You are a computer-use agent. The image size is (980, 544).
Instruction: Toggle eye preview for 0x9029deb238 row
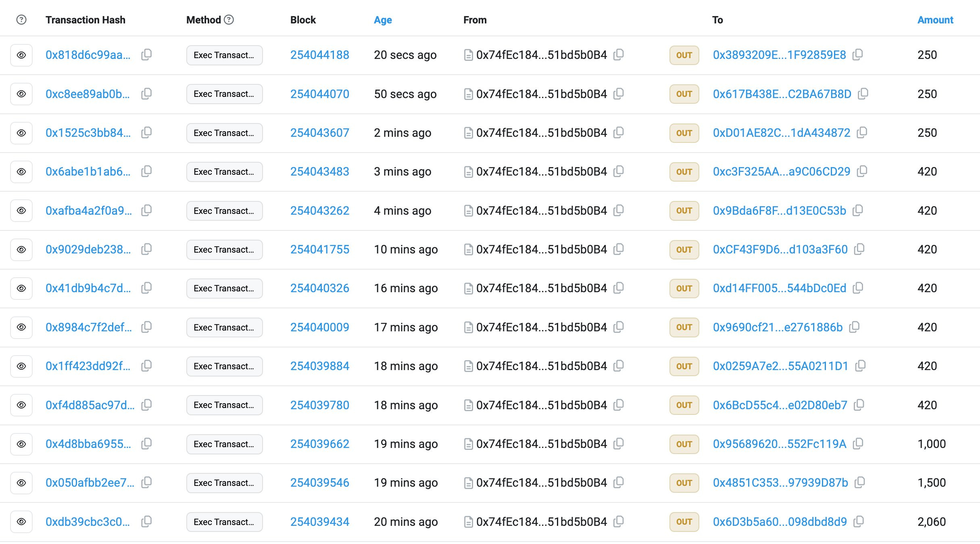21,250
